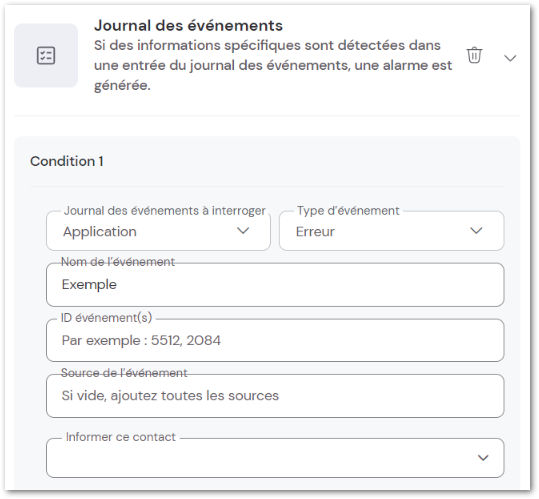Select the Application value text
The image size is (539, 499).
pyautogui.click(x=100, y=232)
